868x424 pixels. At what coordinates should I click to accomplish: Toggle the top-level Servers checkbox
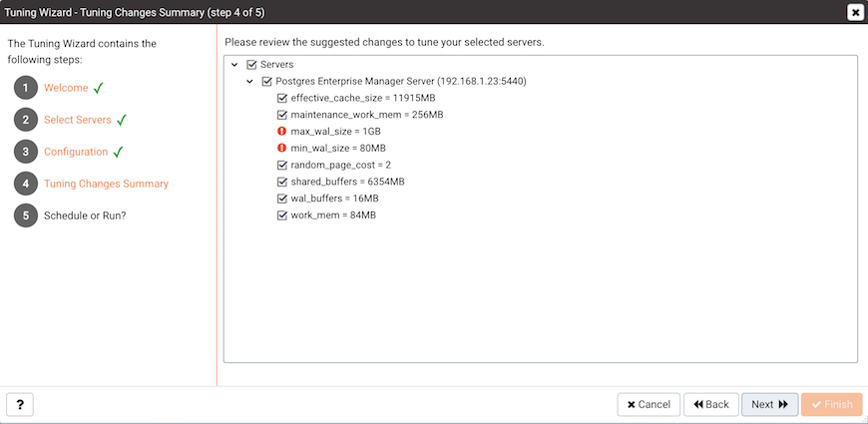click(x=251, y=65)
